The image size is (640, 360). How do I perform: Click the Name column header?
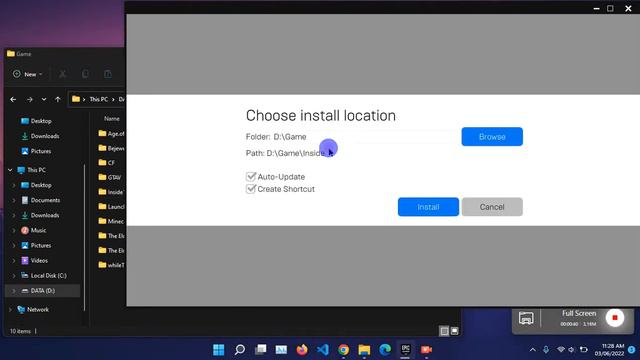(111, 118)
